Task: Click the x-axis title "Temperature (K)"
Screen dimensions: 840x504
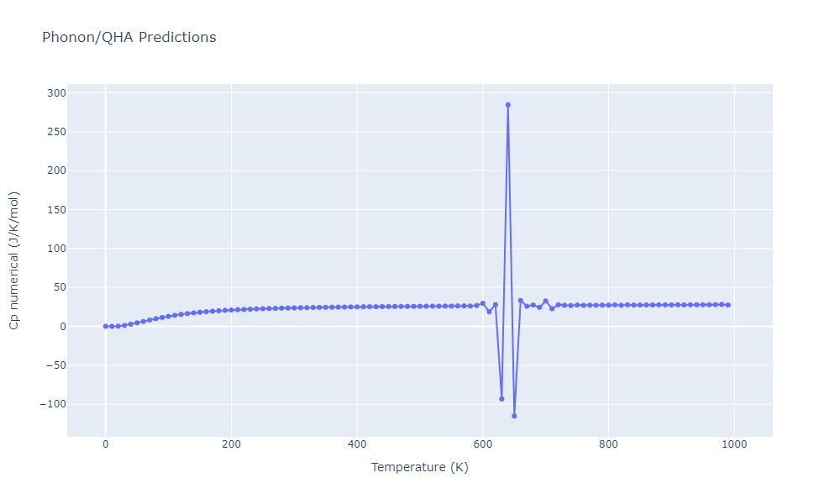Action: (419, 467)
